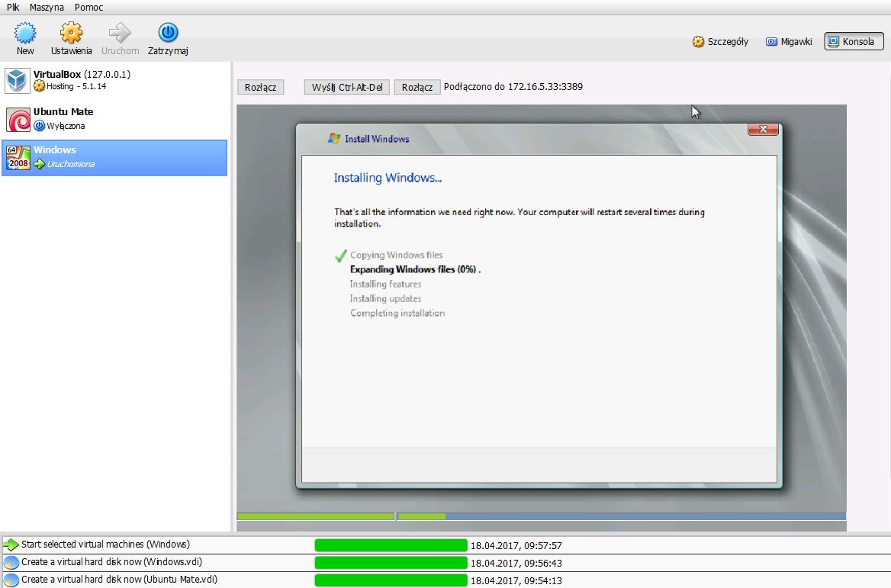This screenshot has width=891, height=588.
Task: Switch to the Konsola tab
Action: [854, 41]
